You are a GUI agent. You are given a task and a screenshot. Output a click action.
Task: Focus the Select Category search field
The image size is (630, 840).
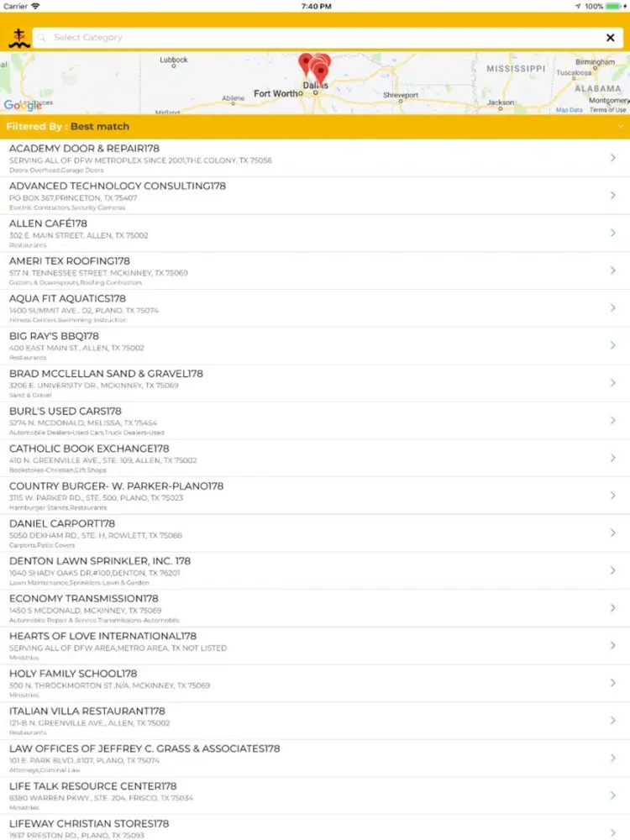(x=328, y=38)
